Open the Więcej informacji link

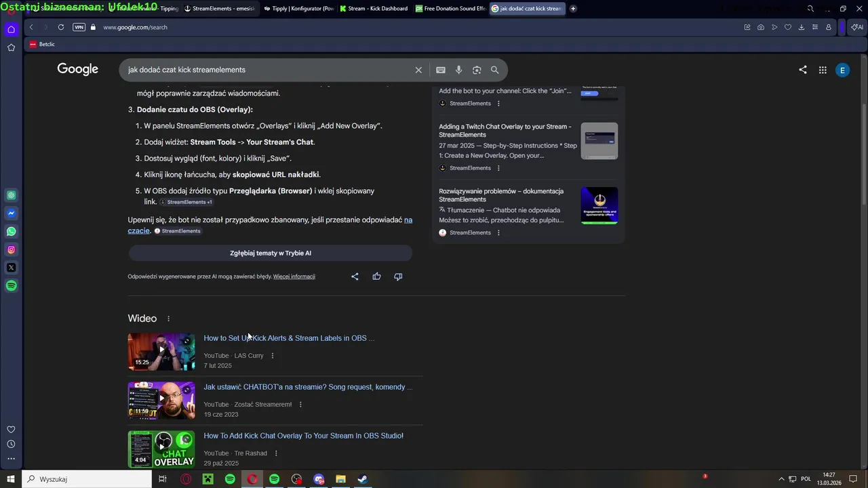pos(294,277)
